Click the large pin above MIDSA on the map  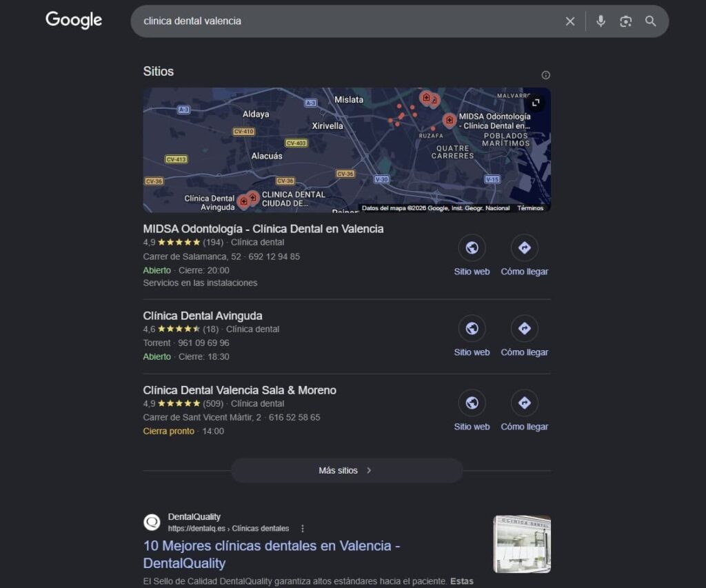tap(426, 98)
